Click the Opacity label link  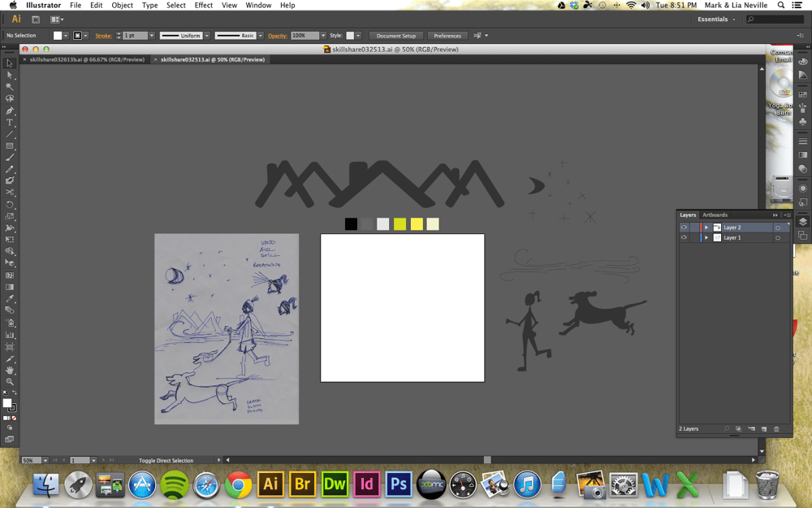278,36
